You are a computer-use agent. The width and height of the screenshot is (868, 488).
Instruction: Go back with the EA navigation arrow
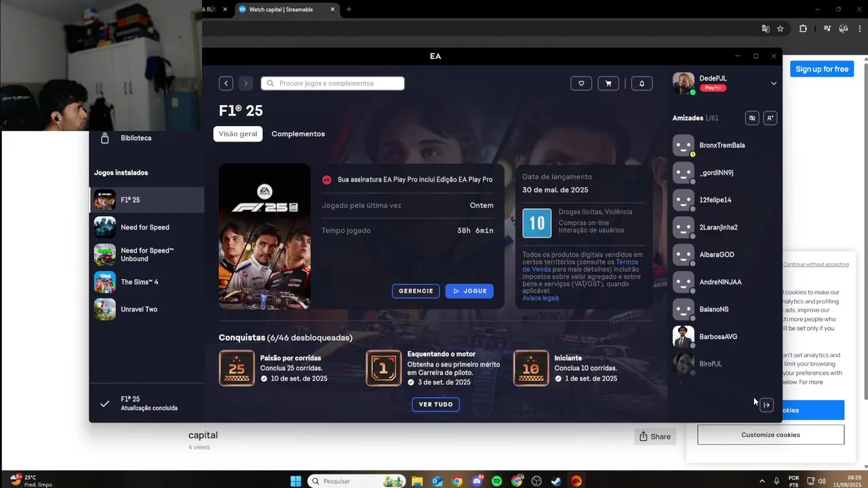(226, 83)
